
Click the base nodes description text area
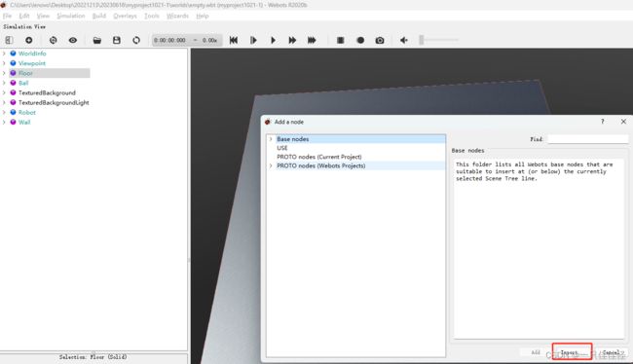click(x=539, y=248)
